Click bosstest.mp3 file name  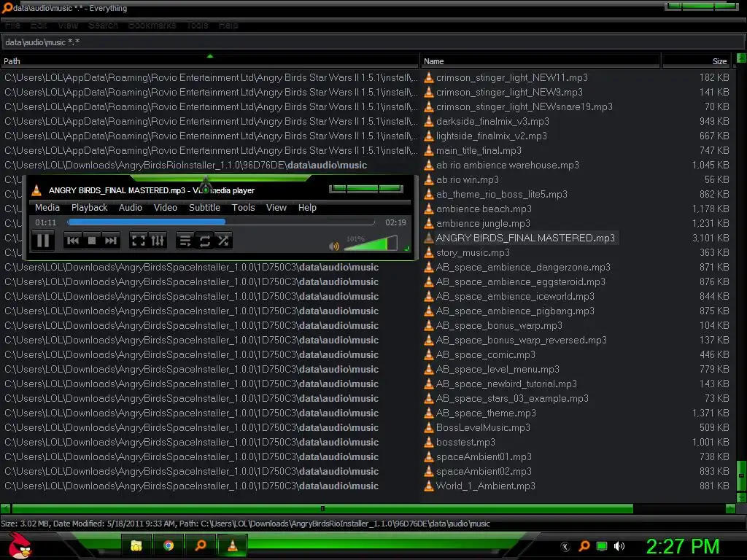click(465, 443)
